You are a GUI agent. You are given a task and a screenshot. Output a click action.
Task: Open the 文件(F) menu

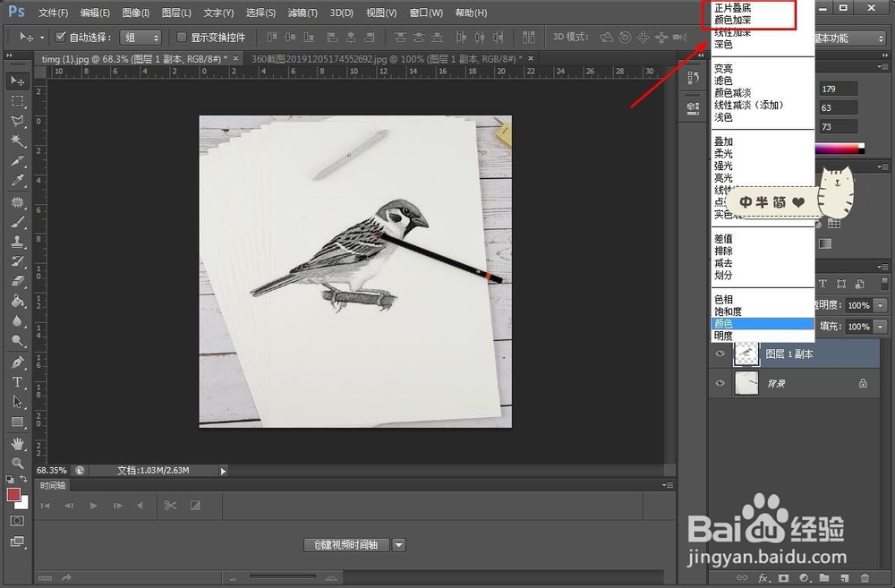click(53, 13)
